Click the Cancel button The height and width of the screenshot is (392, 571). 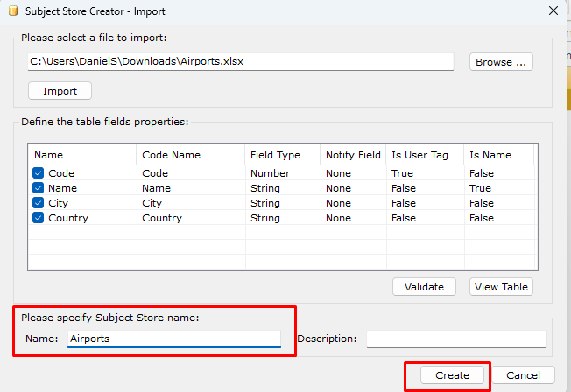point(524,375)
